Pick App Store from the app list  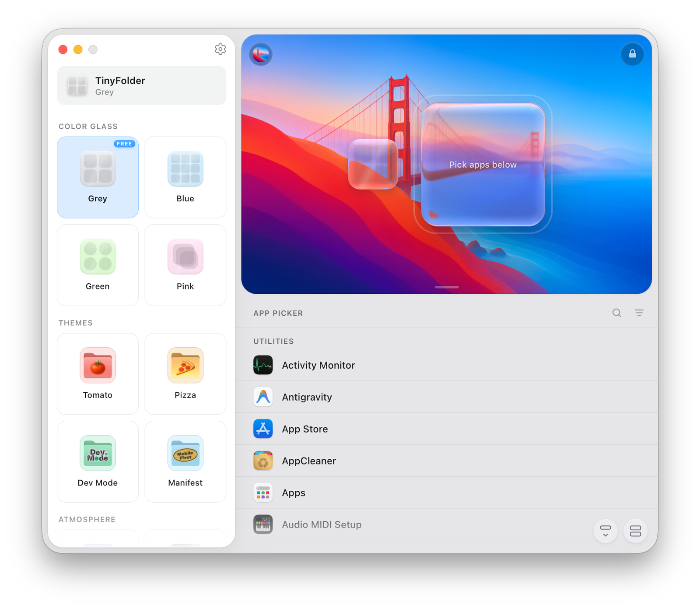coord(447,429)
